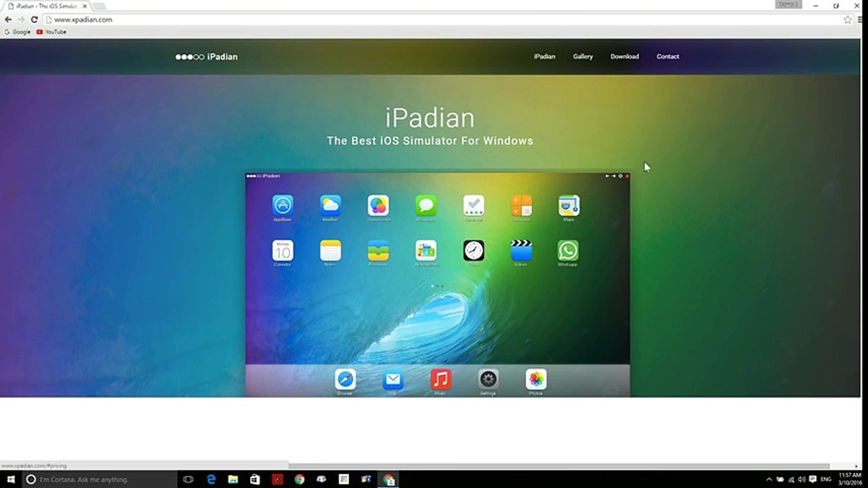The width and height of the screenshot is (868, 488).
Task: Click the Cortana search box
Action: 100,479
